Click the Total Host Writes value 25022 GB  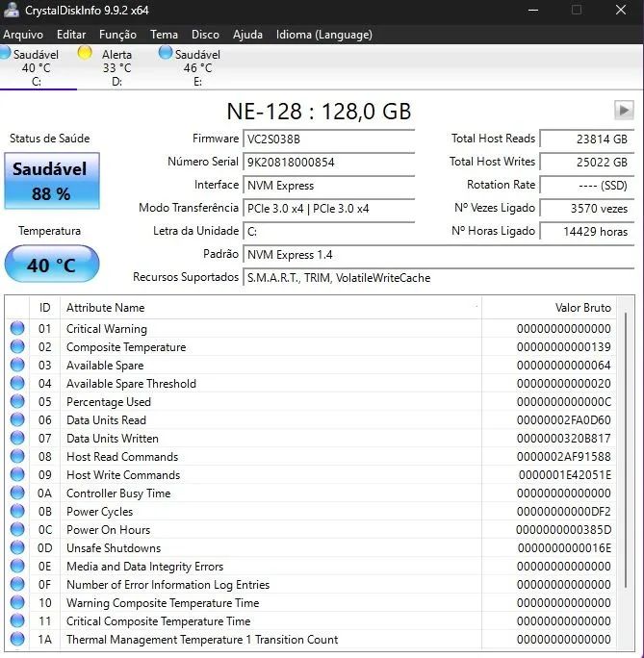click(x=586, y=162)
